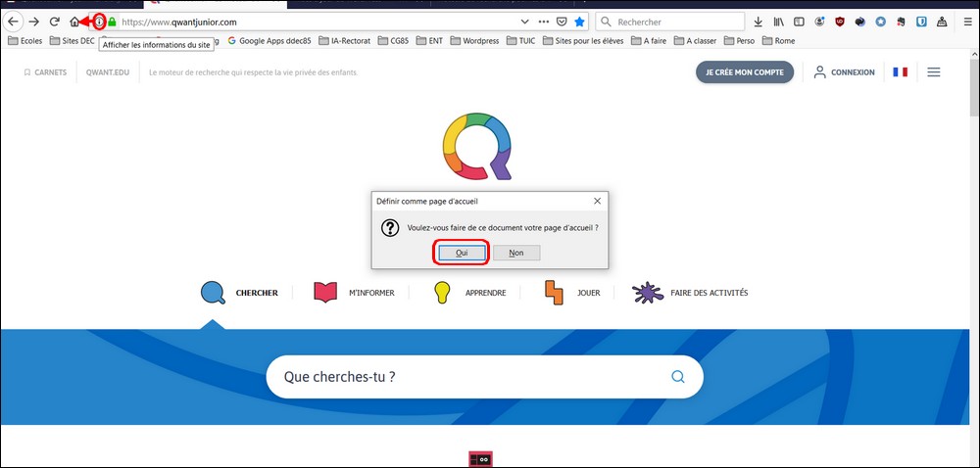
Task: Open page actions three-dots menu
Action: 544,22
